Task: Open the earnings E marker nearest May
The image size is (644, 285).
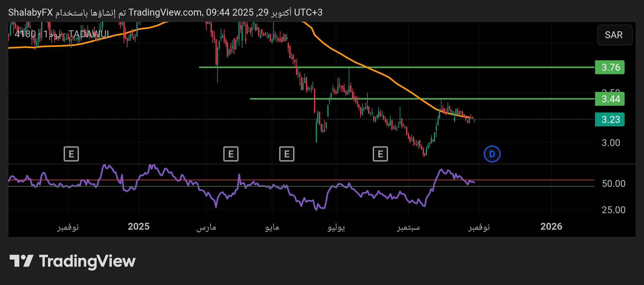Action: pos(287,154)
